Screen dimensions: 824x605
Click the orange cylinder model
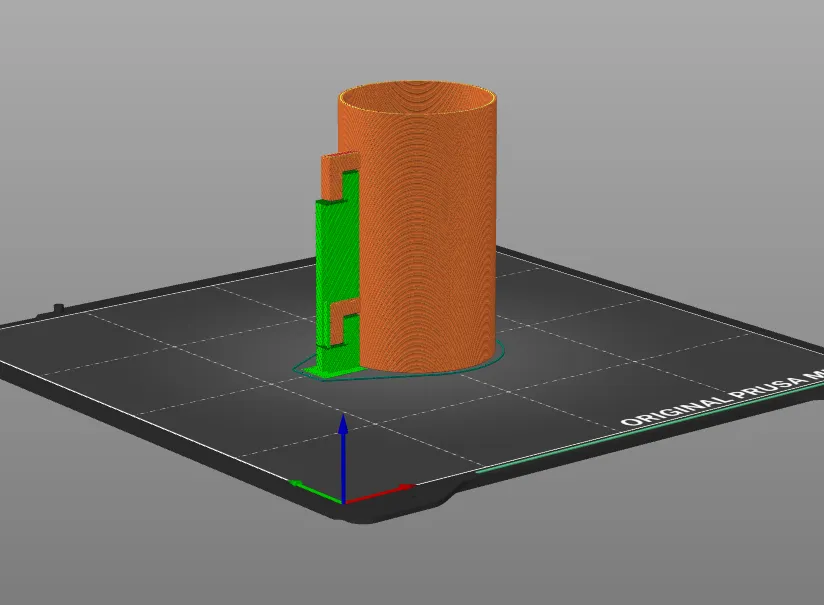pos(417,227)
